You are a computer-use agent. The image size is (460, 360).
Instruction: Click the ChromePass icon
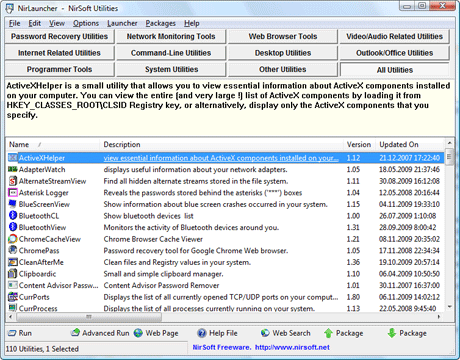(x=13, y=250)
